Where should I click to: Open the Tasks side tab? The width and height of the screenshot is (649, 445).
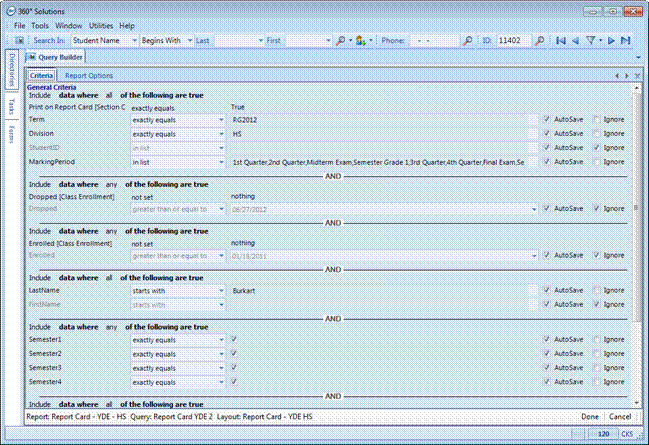(12, 106)
